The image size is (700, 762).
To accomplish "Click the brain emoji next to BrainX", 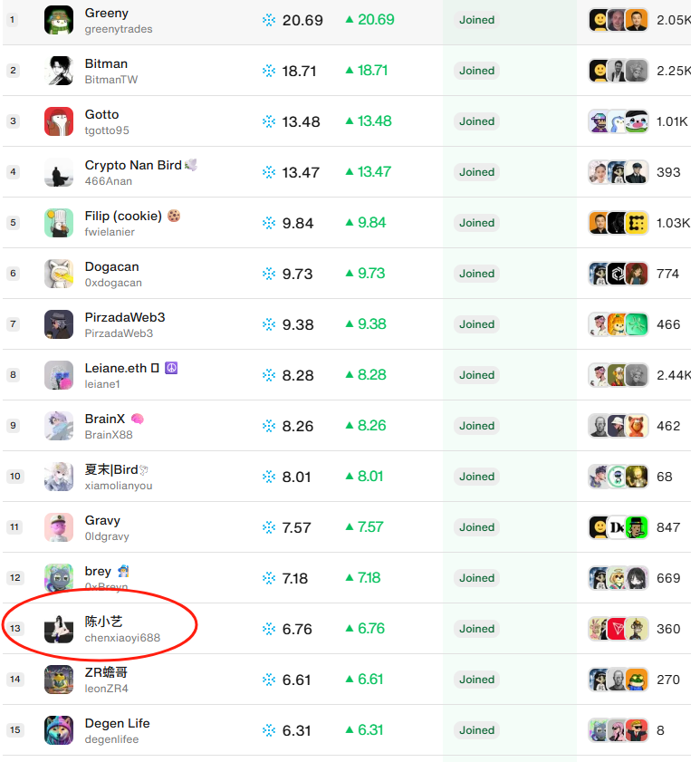I will coord(138,419).
